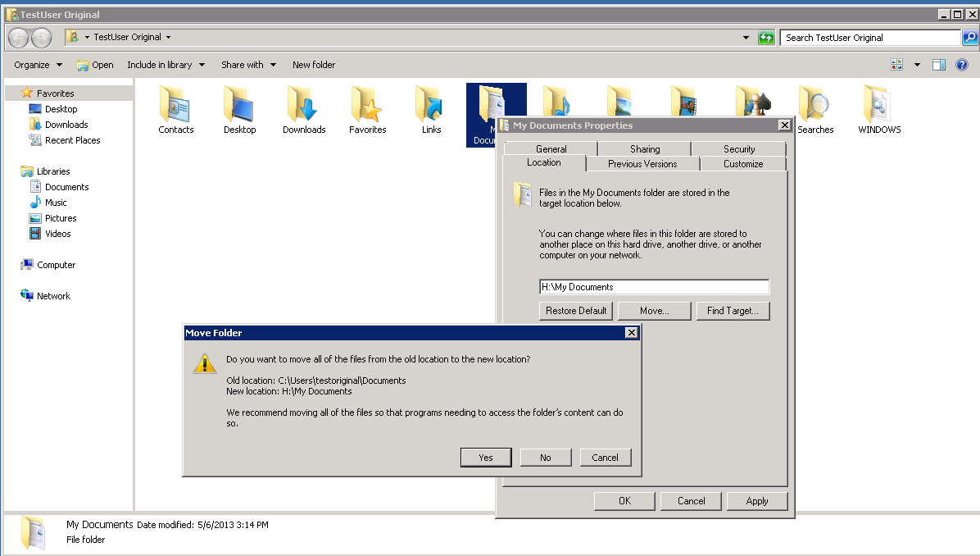The height and width of the screenshot is (556, 980).
Task: Click the TestUser Original breadcrumb segment
Action: tap(128, 38)
